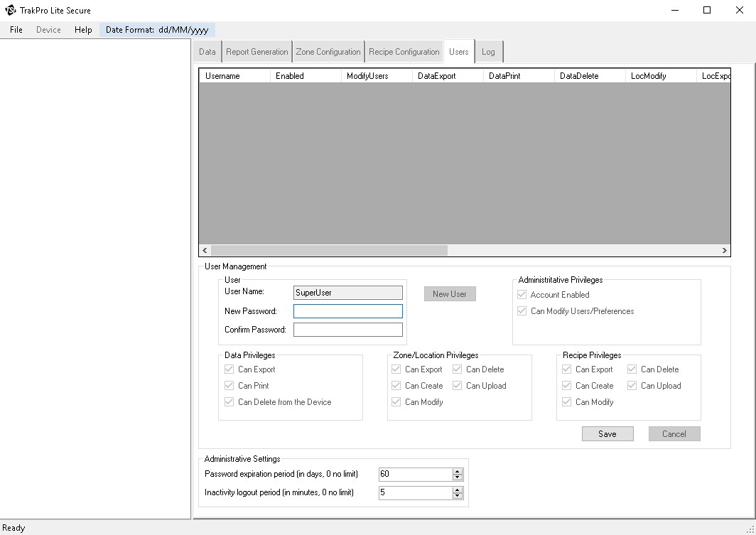756x535 pixels.
Task: Click the LocModify column header
Action: pos(661,76)
